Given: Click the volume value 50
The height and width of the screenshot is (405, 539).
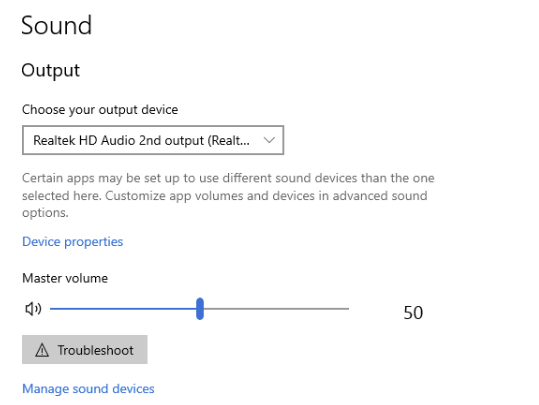Looking at the screenshot, I should 413,313.
